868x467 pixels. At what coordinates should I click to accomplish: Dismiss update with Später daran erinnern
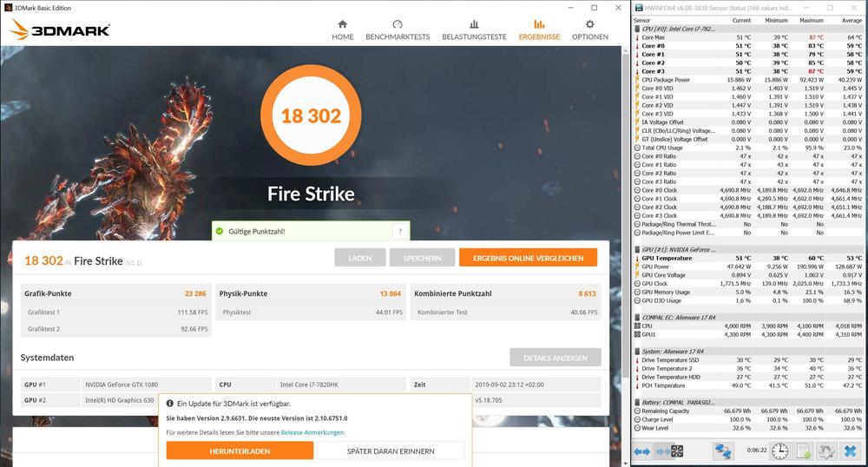coord(391,451)
